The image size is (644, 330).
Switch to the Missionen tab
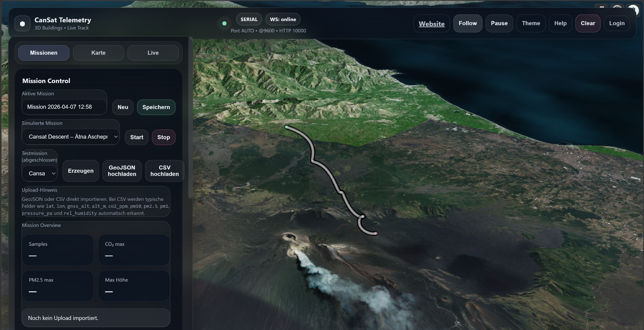[44, 53]
